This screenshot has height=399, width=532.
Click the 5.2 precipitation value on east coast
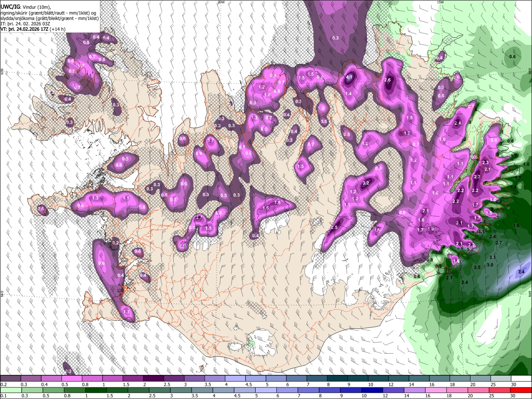(470, 249)
